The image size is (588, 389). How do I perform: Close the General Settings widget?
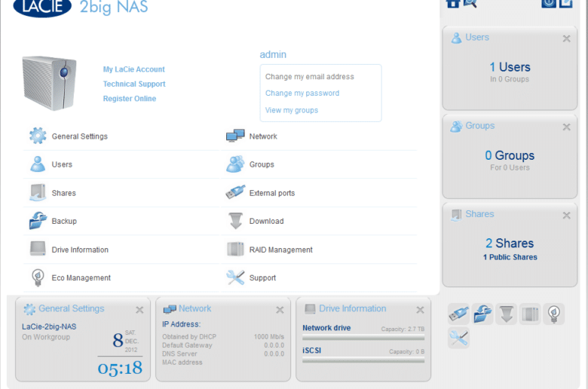pyautogui.click(x=139, y=310)
